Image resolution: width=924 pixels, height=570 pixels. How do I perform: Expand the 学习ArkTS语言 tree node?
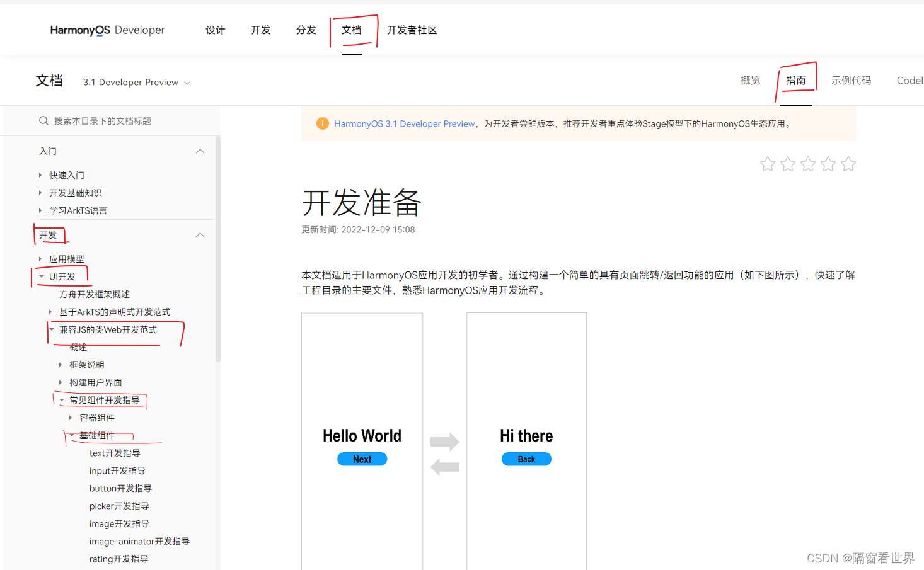40,210
